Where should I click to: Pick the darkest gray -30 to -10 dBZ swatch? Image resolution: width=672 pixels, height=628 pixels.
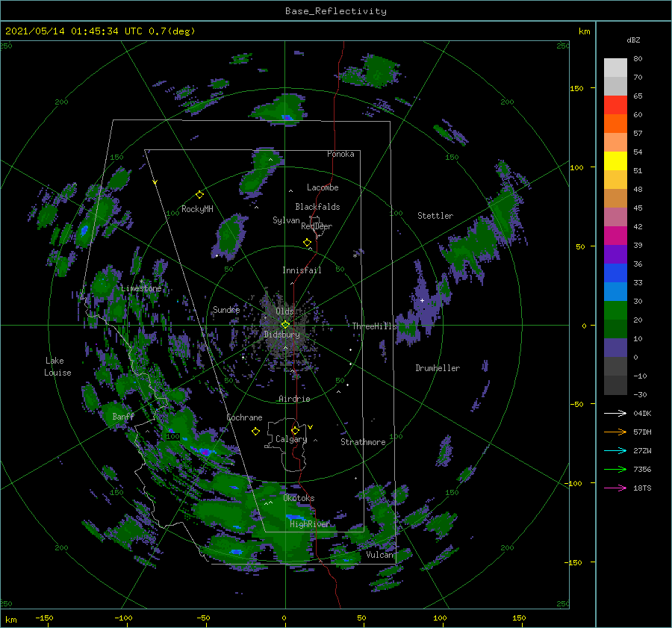[615, 385]
